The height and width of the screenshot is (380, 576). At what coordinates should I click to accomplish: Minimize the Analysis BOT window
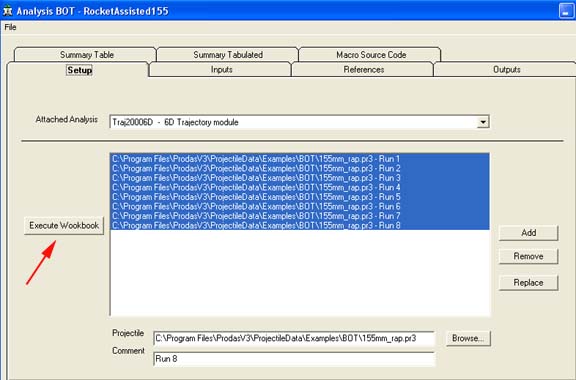pyautogui.click(x=566, y=11)
